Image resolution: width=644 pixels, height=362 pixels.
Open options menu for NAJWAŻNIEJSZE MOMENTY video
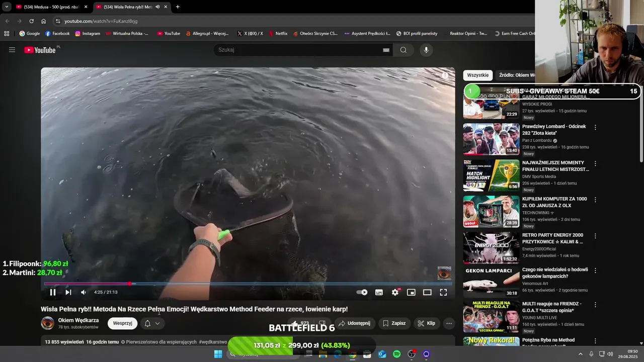pos(595,164)
